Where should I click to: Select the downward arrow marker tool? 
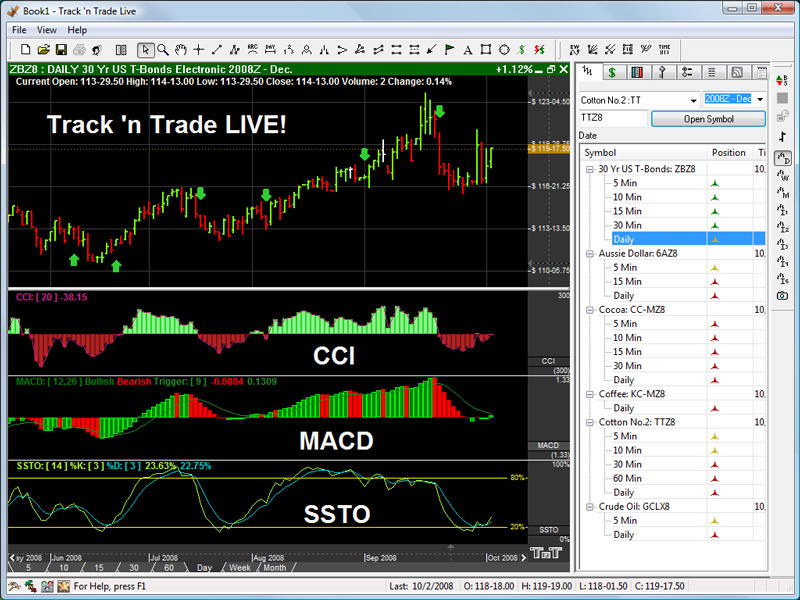432,49
